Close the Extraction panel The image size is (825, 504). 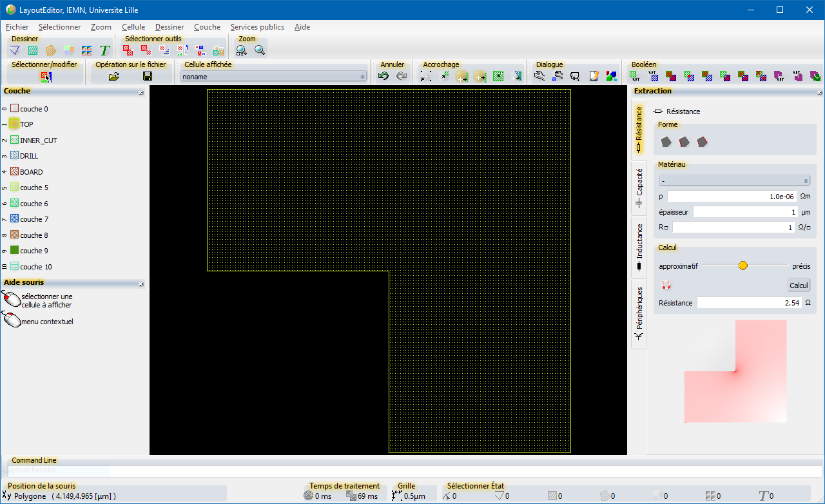tap(819, 93)
